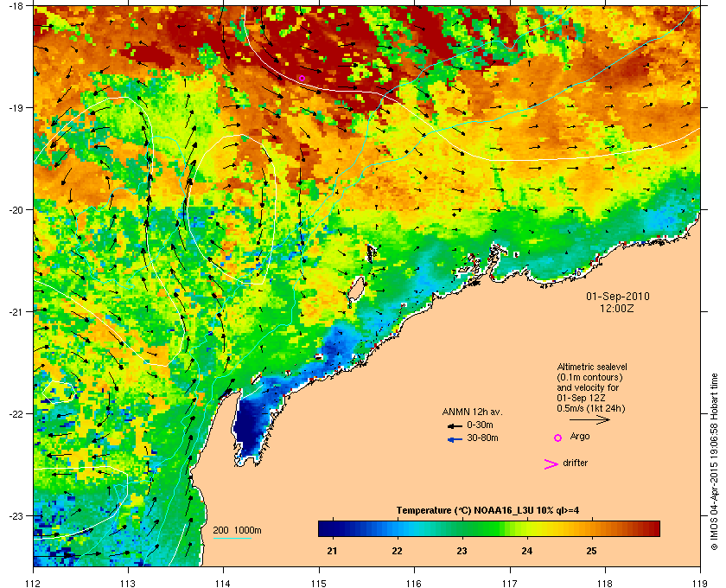Click the '200 1000m' depth contour label

click(x=237, y=530)
